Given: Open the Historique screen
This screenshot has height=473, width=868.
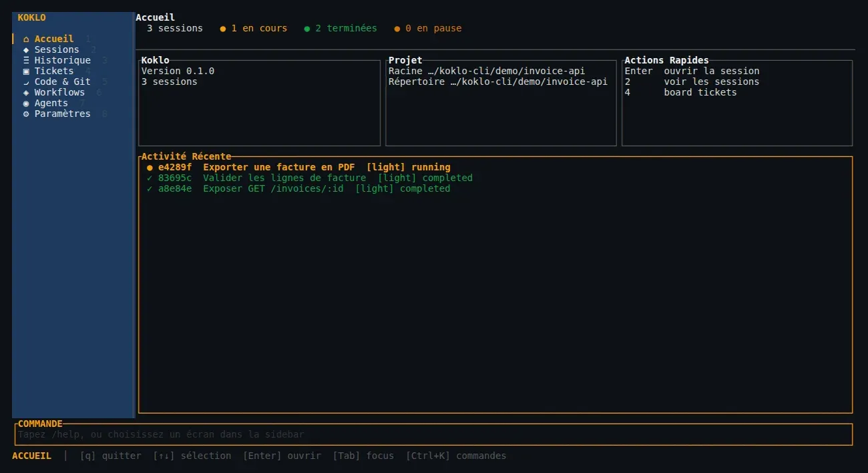Looking at the screenshot, I should [x=73, y=61].
